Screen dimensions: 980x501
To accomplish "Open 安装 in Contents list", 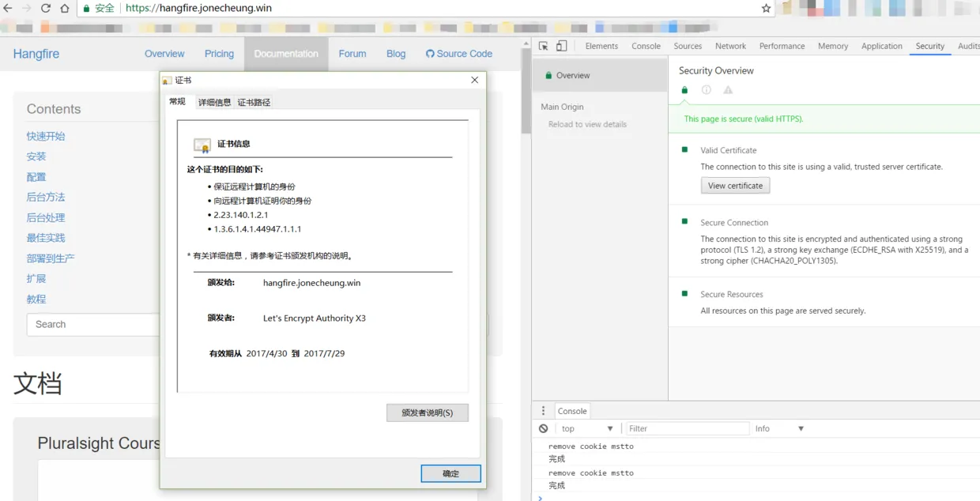I will 36,156.
